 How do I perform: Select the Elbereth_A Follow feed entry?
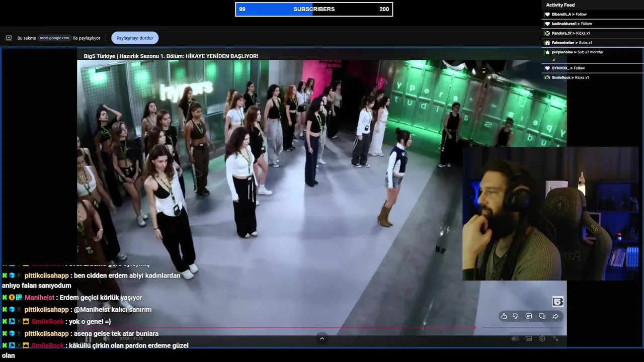point(593,14)
